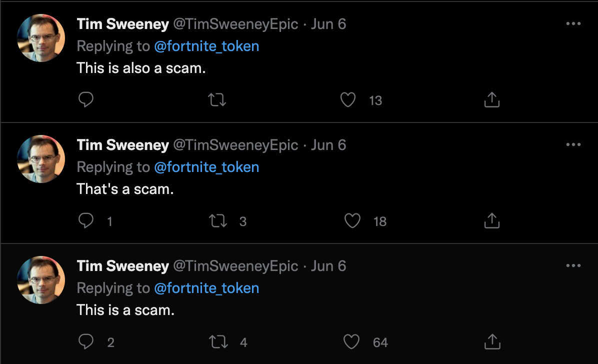Image resolution: width=598 pixels, height=364 pixels.
Task: Click the Jun 6 timestamp on bottom tweet
Action: point(328,266)
